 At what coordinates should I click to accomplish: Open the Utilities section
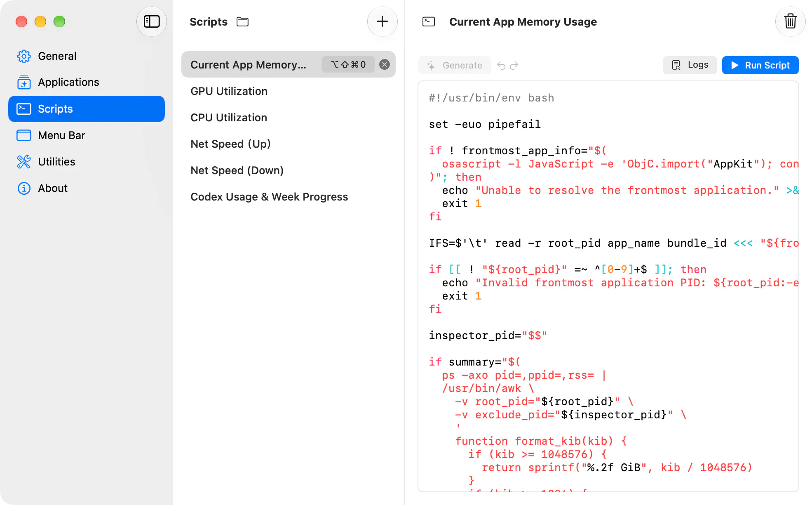click(87, 162)
